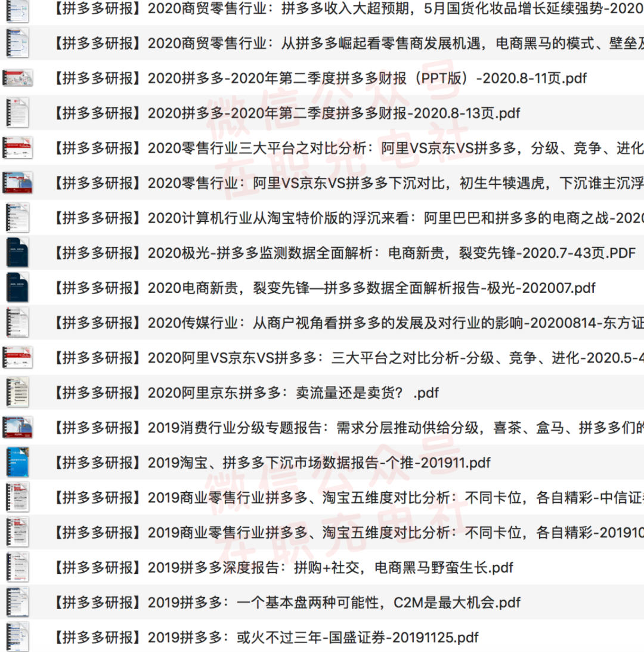
Task: Click the icon for '阿里VS京东VS拼多多下沉对比' file
Action: click(17, 183)
